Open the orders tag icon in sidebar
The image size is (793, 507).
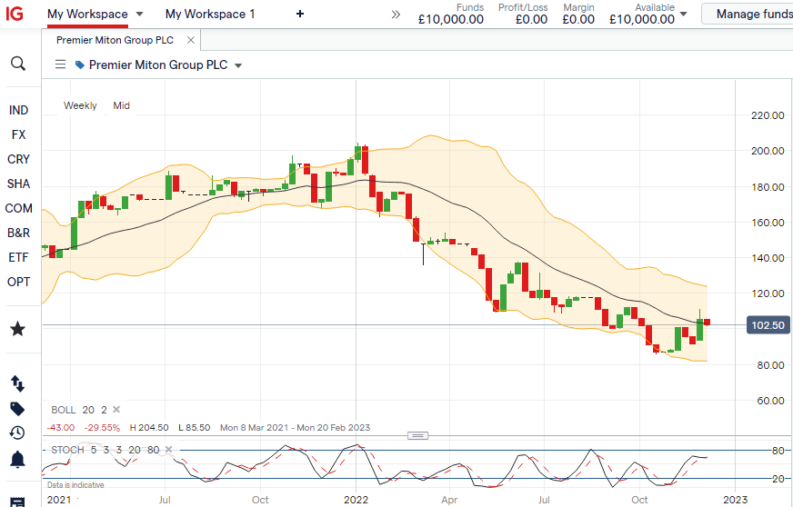tap(18, 408)
